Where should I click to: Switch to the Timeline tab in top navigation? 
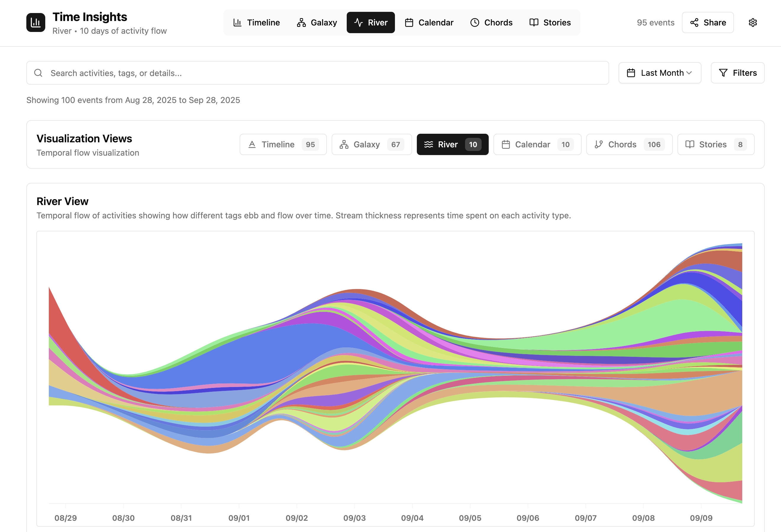(256, 22)
